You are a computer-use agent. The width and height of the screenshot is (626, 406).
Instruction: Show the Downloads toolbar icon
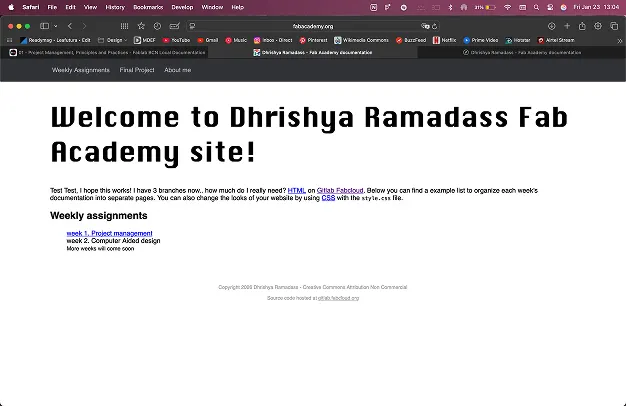click(x=551, y=26)
